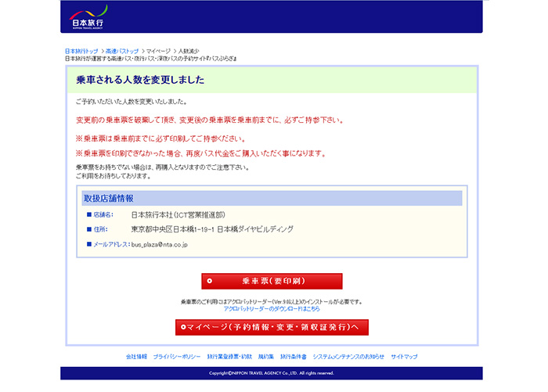Open the 日本旅行トップ breadcrumb link
Screen dimensions: 548x392
pos(81,51)
